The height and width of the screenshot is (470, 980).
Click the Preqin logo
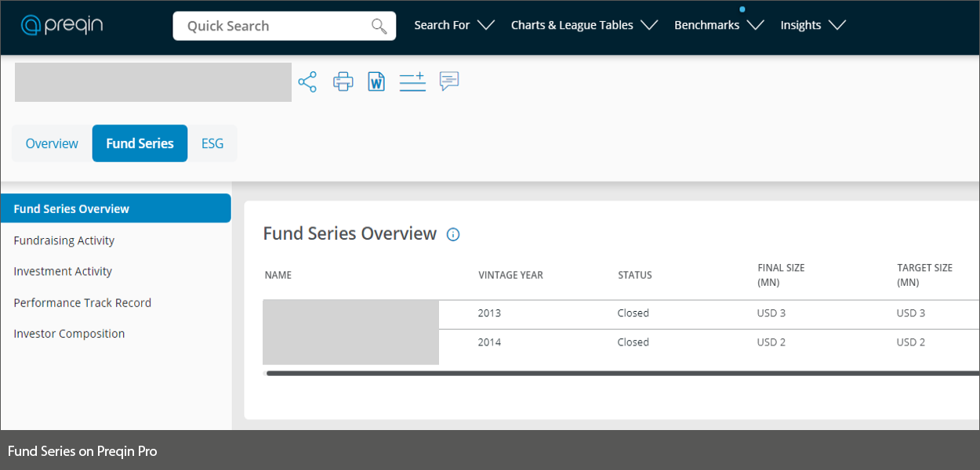(x=62, y=25)
